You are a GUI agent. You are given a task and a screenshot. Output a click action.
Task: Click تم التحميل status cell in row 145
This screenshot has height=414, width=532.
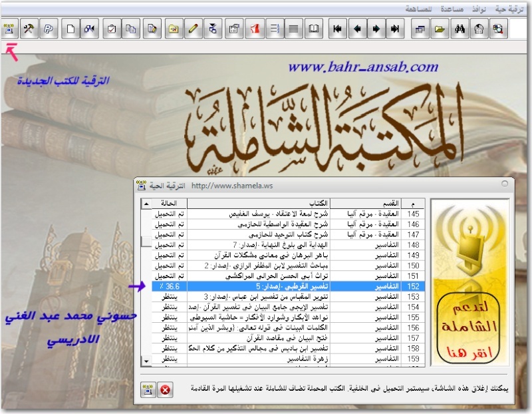point(169,214)
